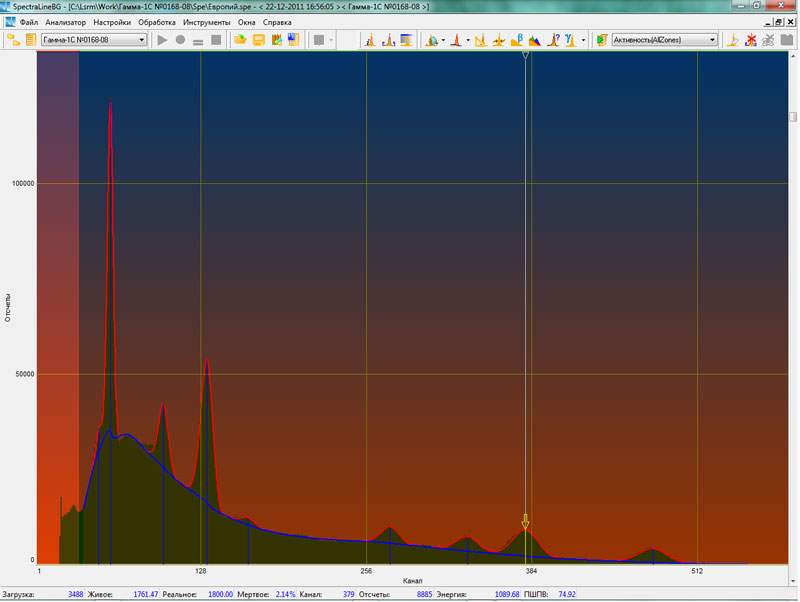
Task: Click the save spectrum disk icon
Action: 258,40
